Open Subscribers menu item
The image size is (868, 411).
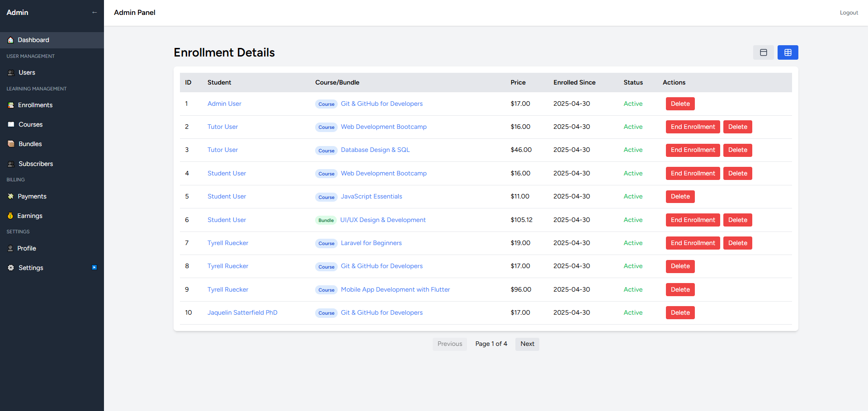pyautogui.click(x=52, y=164)
